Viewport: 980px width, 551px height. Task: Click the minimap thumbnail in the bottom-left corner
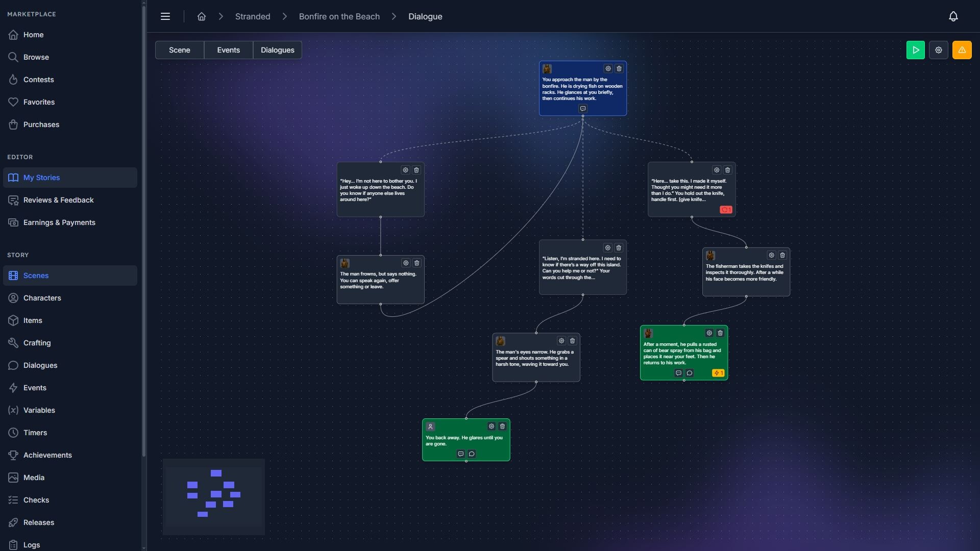(213, 496)
